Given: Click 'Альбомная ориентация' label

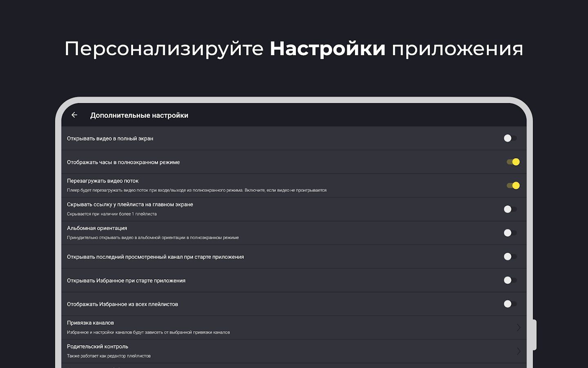Looking at the screenshot, I should pos(97,228).
